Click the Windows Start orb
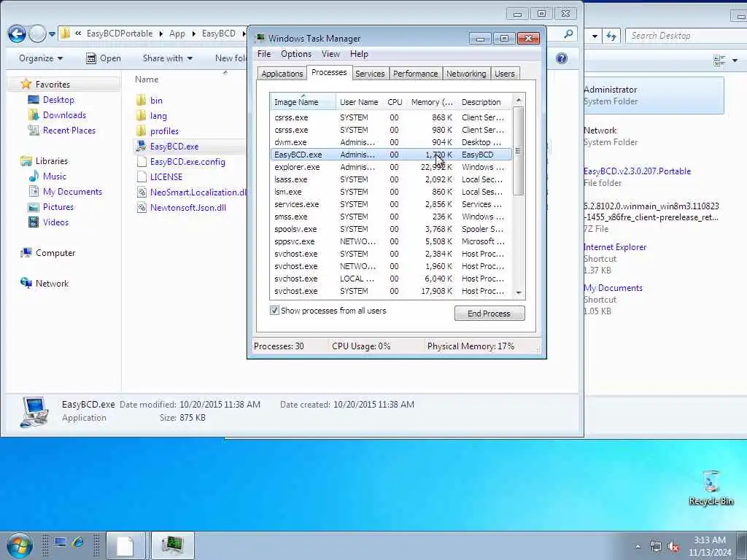Image resolution: width=747 pixels, height=560 pixels. [x=19, y=545]
